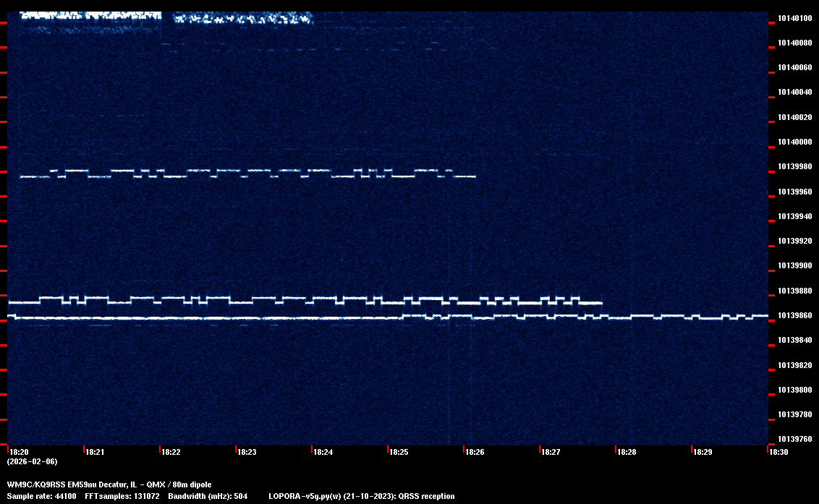819x504 pixels.
Task: Click the 10139860 frequency label
Action: [794, 315]
